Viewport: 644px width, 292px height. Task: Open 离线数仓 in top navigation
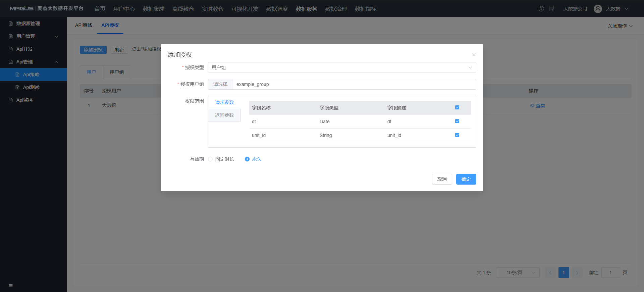[183, 9]
